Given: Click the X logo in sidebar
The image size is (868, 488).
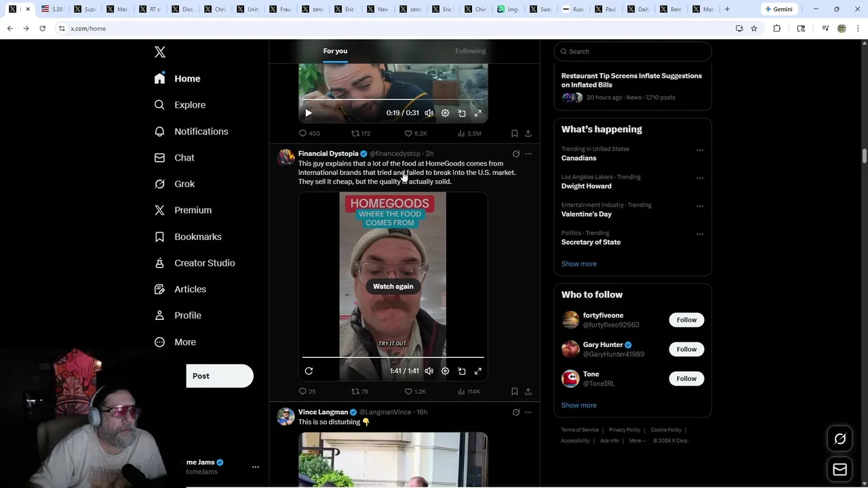Looking at the screenshot, I should pos(160,52).
